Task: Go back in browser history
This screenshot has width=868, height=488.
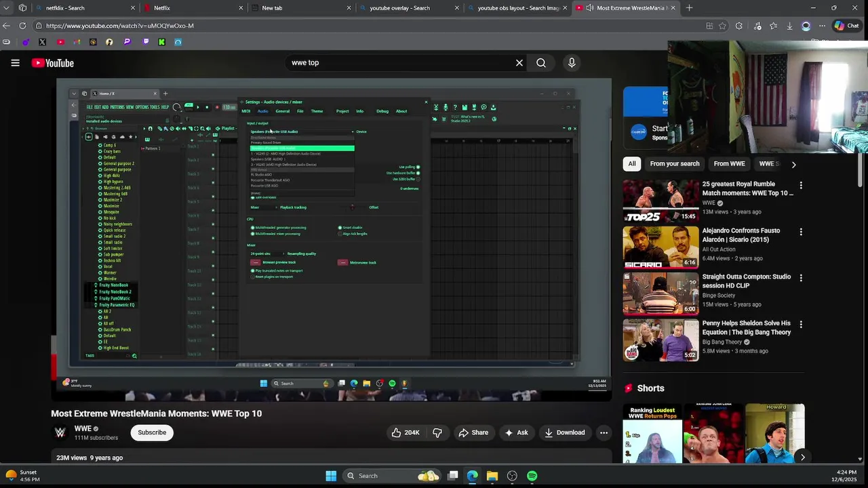Action: tap(7, 26)
